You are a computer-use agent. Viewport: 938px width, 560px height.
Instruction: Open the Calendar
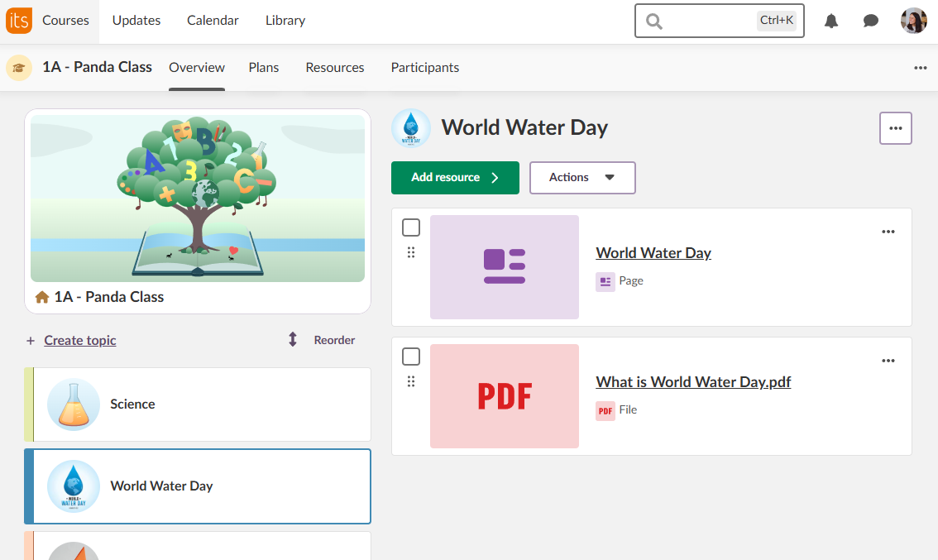pyautogui.click(x=213, y=21)
